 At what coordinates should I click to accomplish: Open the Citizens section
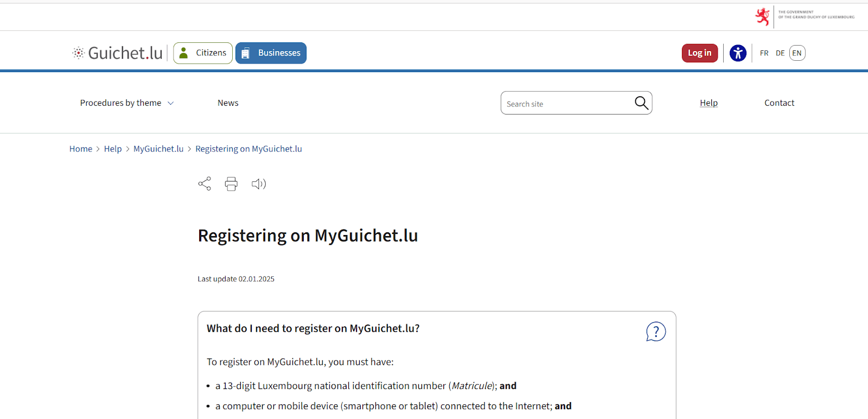click(203, 53)
